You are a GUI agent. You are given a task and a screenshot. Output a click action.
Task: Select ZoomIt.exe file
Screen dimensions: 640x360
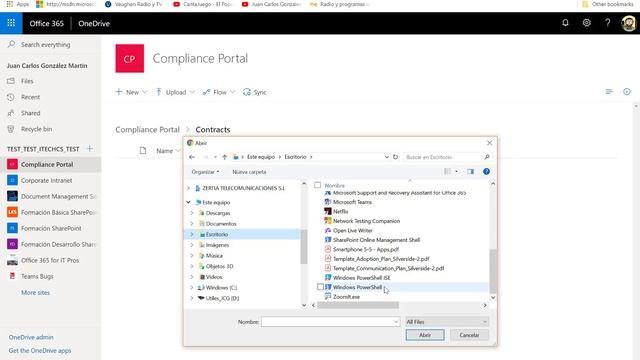pos(342,297)
